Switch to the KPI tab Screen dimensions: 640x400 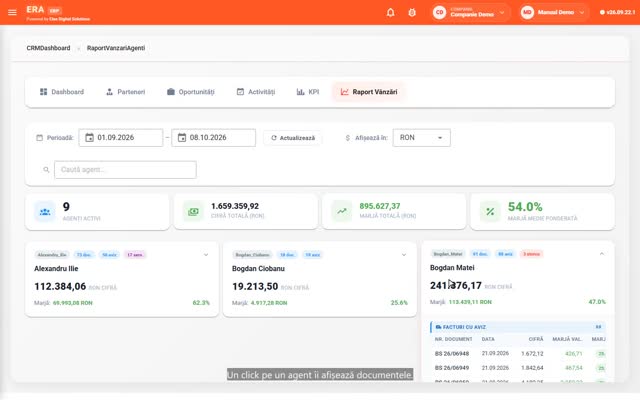pos(308,92)
